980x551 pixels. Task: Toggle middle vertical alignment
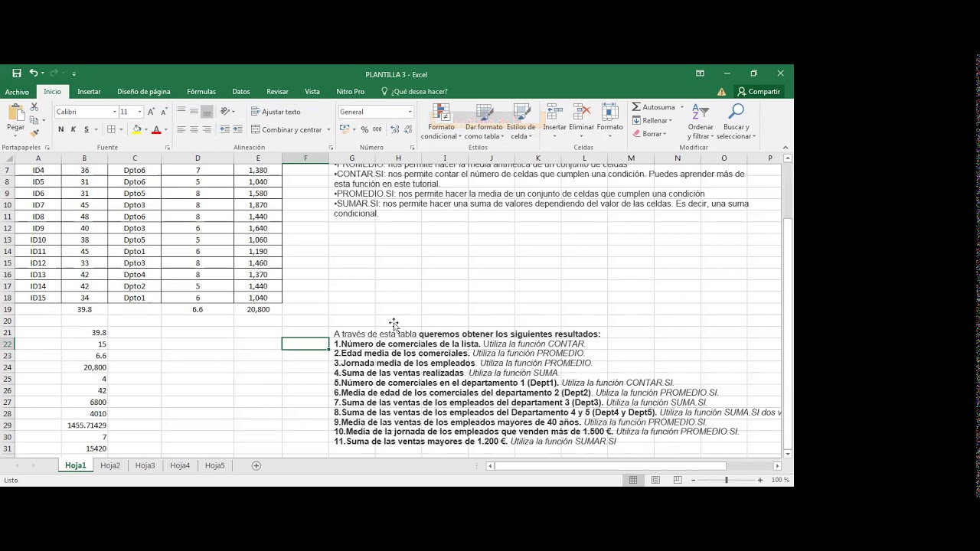194,112
